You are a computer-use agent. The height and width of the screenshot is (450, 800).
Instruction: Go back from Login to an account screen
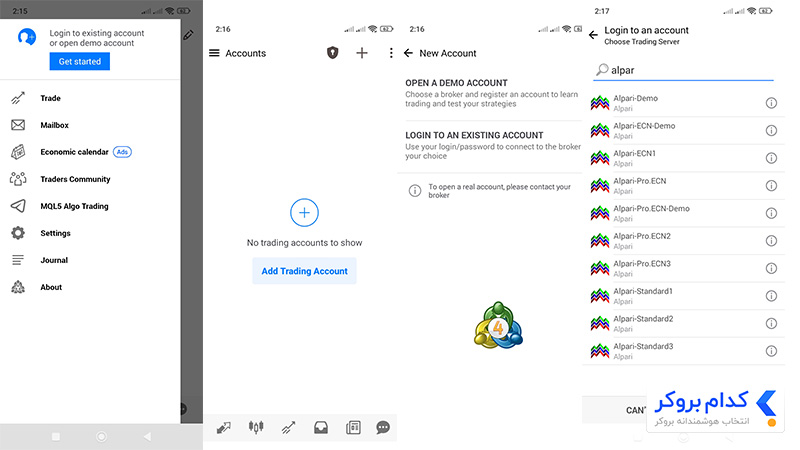593,35
